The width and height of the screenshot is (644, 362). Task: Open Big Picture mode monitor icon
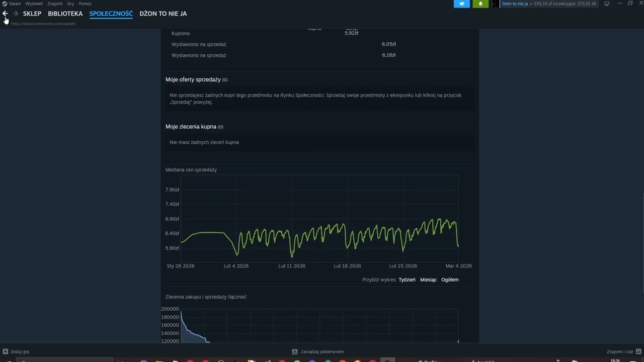click(607, 4)
